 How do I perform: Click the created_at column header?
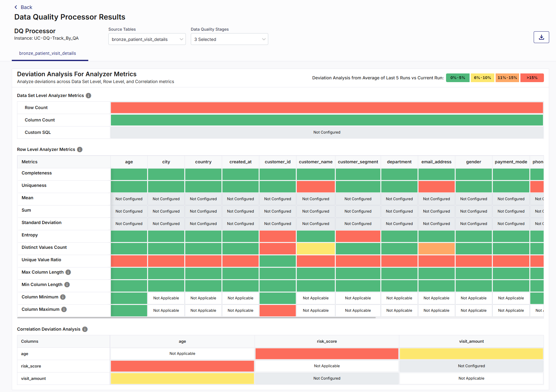point(240,162)
